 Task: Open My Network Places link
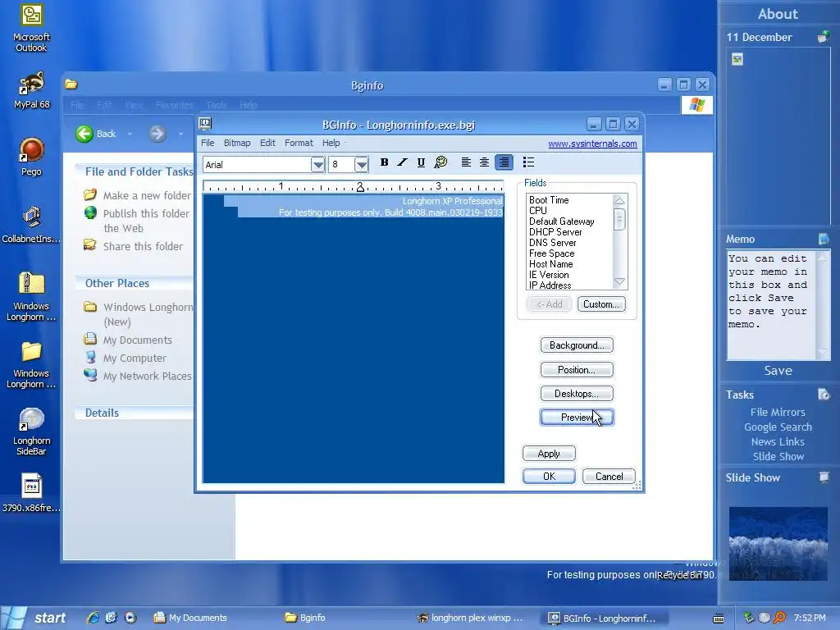coord(138,376)
